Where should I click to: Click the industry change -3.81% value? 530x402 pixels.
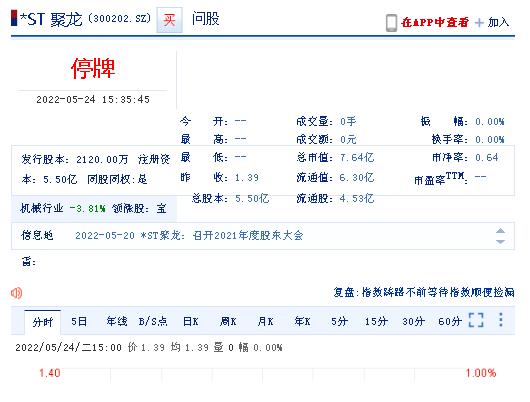pos(88,209)
